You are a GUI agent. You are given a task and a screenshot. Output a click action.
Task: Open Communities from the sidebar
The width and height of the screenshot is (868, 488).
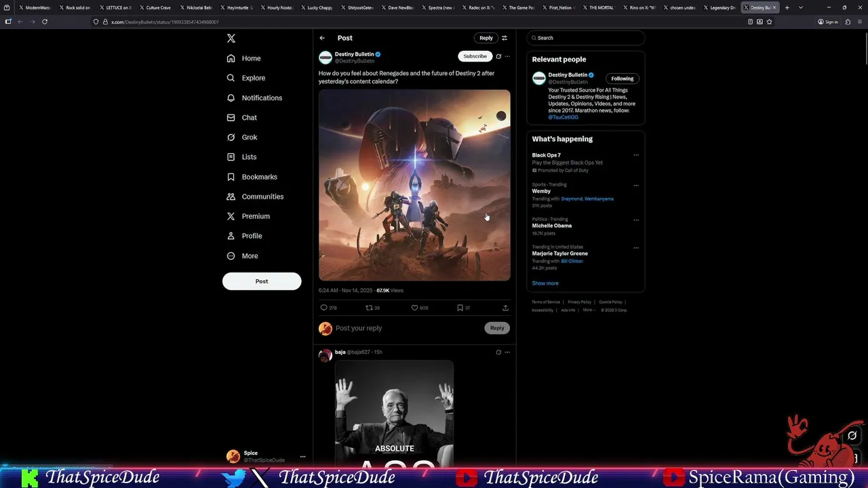[x=255, y=197]
